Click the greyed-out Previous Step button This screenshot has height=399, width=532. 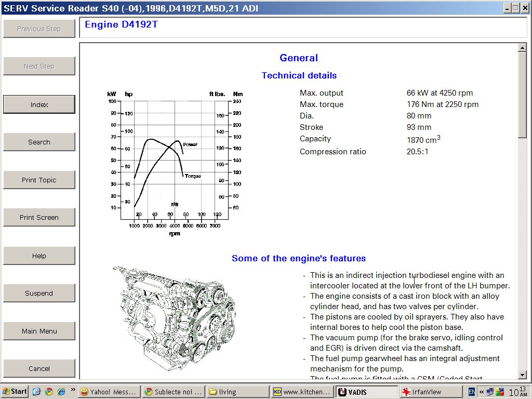[x=39, y=29]
